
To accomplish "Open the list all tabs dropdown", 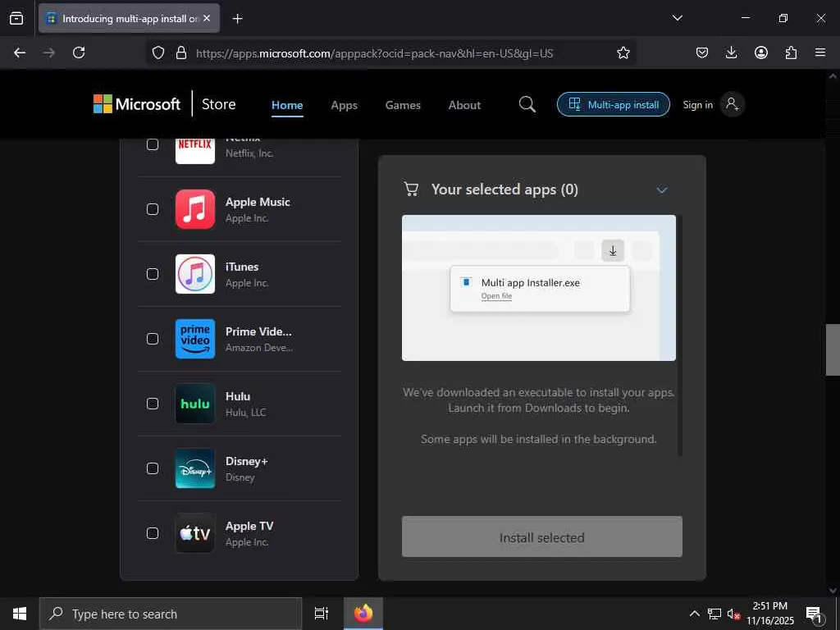I will point(677,18).
